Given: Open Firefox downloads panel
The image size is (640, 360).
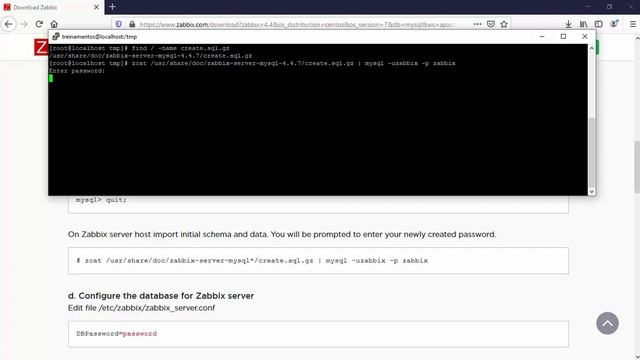Looking at the screenshot, I should (568, 24).
